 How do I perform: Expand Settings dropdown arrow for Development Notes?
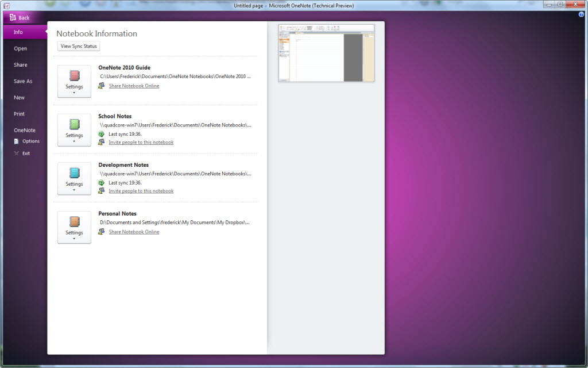74,190
